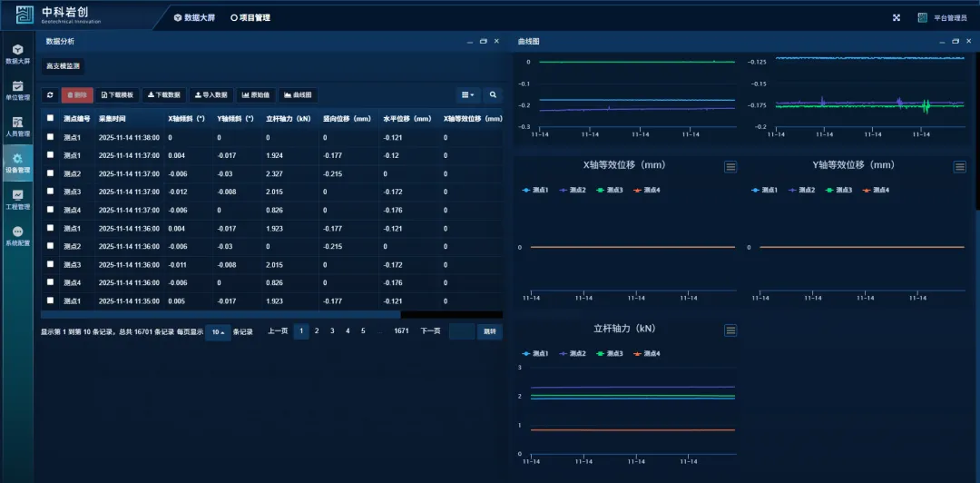The height and width of the screenshot is (483, 980).
Task: Open 工程管理 sidebar icon
Action: tap(17, 199)
